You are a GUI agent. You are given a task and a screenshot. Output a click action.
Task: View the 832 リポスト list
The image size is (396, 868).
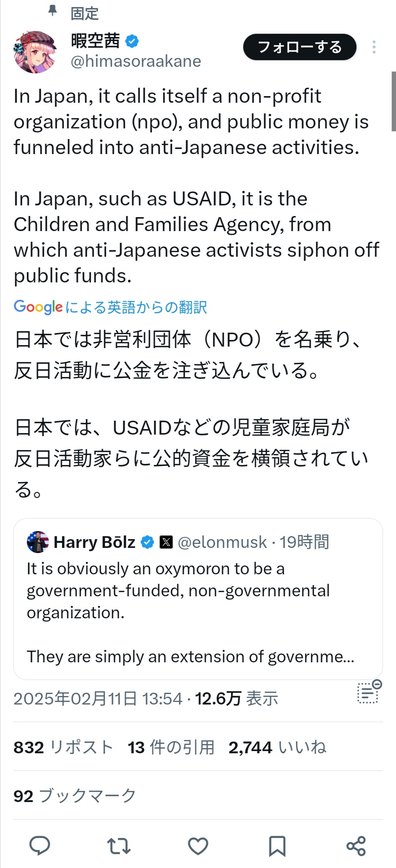(x=63, y=747)
